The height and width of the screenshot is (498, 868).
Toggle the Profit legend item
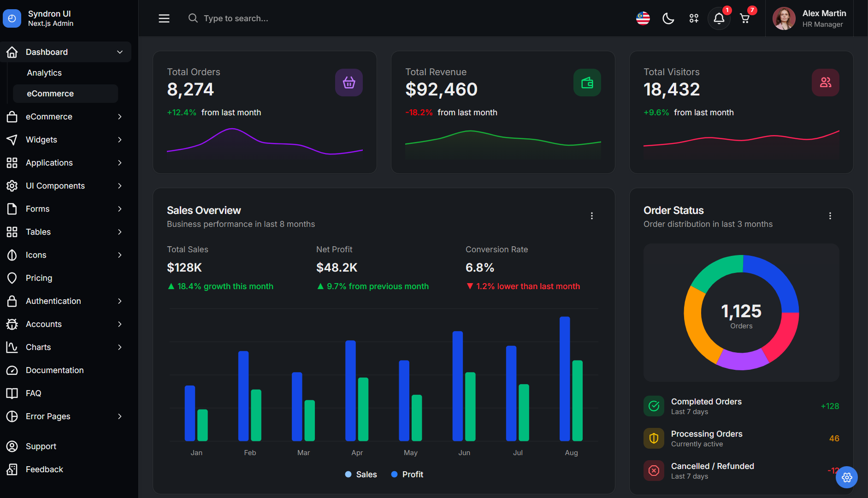coord(407,474)
